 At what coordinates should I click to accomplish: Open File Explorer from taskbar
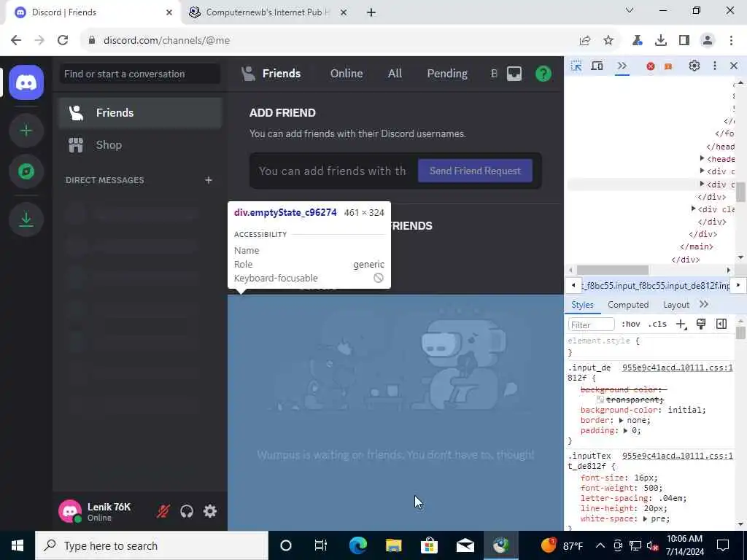click(x=393, y=545)
